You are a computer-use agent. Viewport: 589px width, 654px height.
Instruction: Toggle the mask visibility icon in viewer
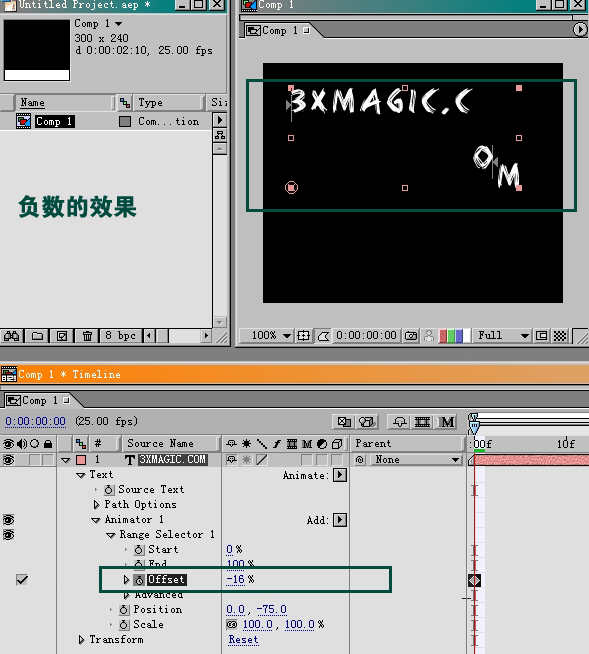click(x=323, y=335)
